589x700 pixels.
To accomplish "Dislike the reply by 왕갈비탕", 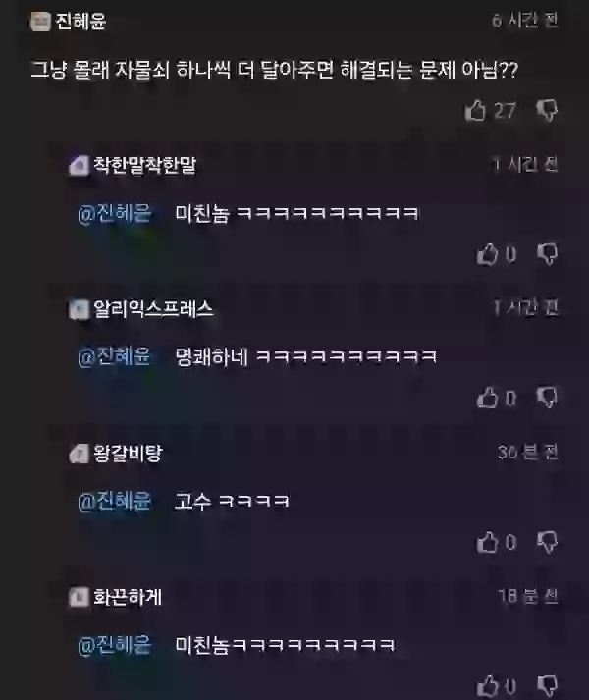I will point(547,542).
